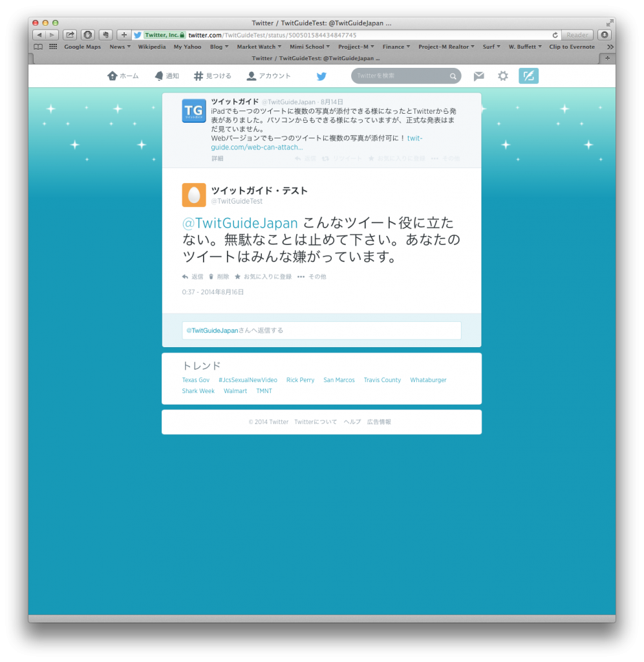
Task: Open the TMNT trend
Action: pyautogui.click(x=264, y=391)
